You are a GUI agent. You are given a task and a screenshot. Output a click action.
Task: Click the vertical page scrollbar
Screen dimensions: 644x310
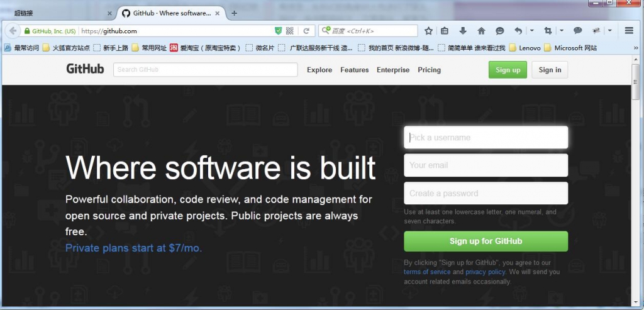coord(636,180)
